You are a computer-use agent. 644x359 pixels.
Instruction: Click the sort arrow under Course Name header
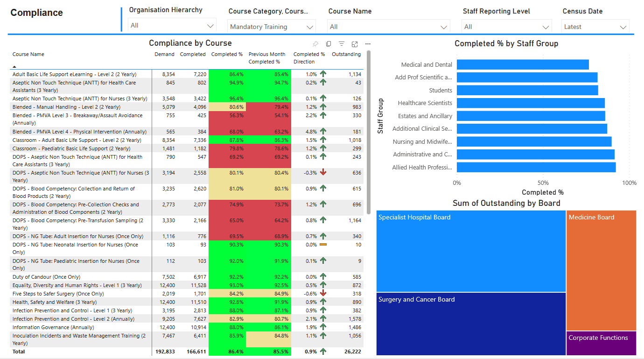(14, 67)
